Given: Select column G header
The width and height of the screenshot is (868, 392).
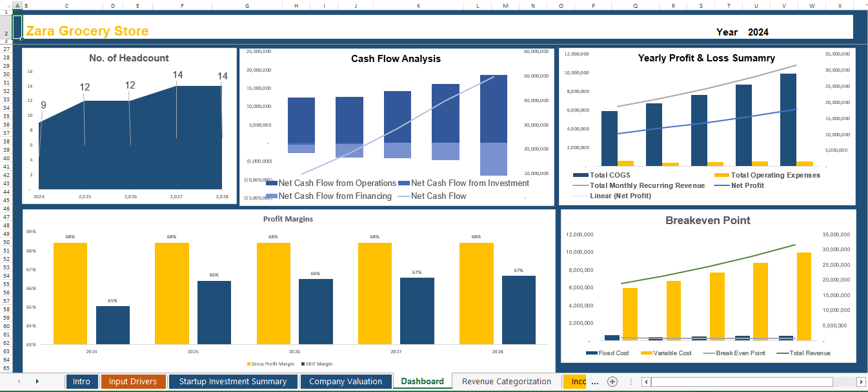Looking at the screenshot, I should pos(247,6).
